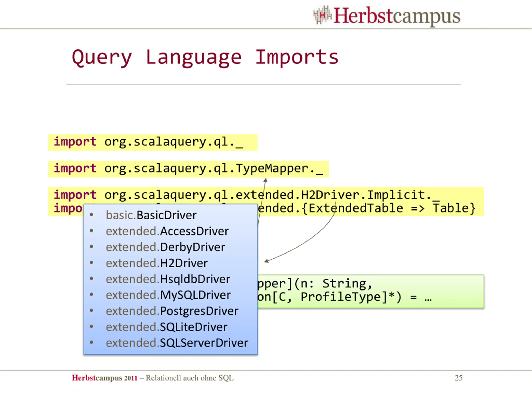
Task: Select the import org.scalaquery.ql.TypeMapper._ line
Action: tap(188, 169)
